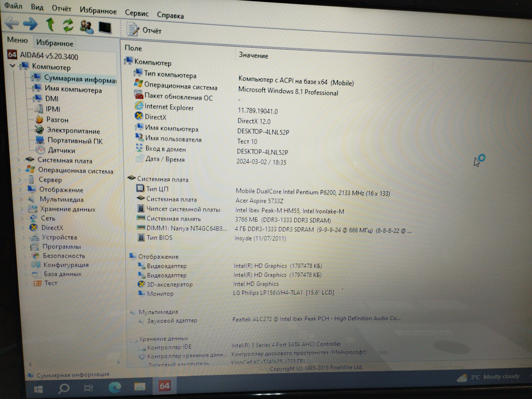The height and width of the screenshot is (399, 532).
Task: Expand the Операционная система tree node
Action: coord(19,169)
